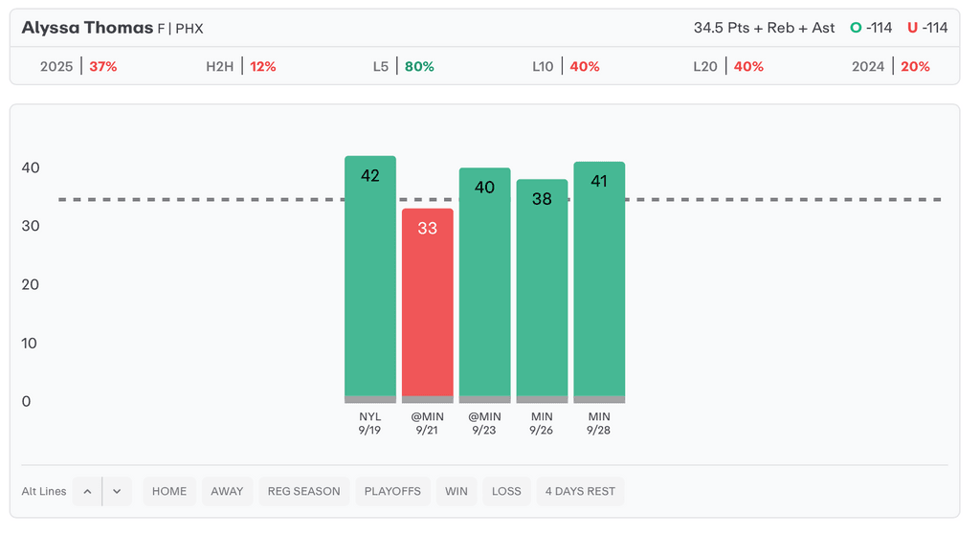Toggle the AWAY games filter
Screen dimensions: 980x535
[x=227, y=492]
